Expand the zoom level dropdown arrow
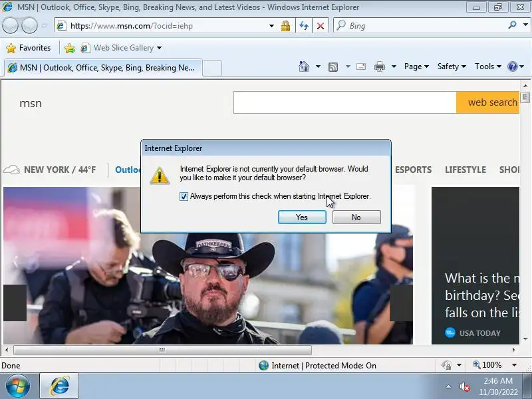Image resolution: width=532 pixels, height=399 pixels. tap(514, 365)
